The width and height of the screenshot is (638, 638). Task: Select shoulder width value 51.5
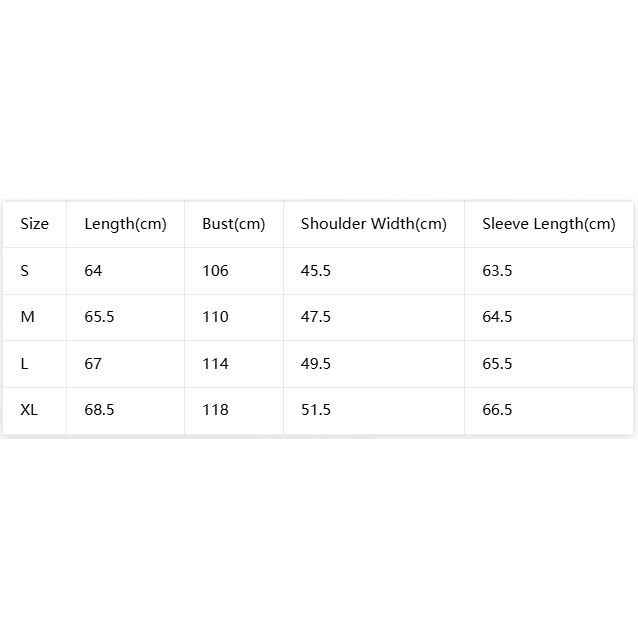click(315, 409)
